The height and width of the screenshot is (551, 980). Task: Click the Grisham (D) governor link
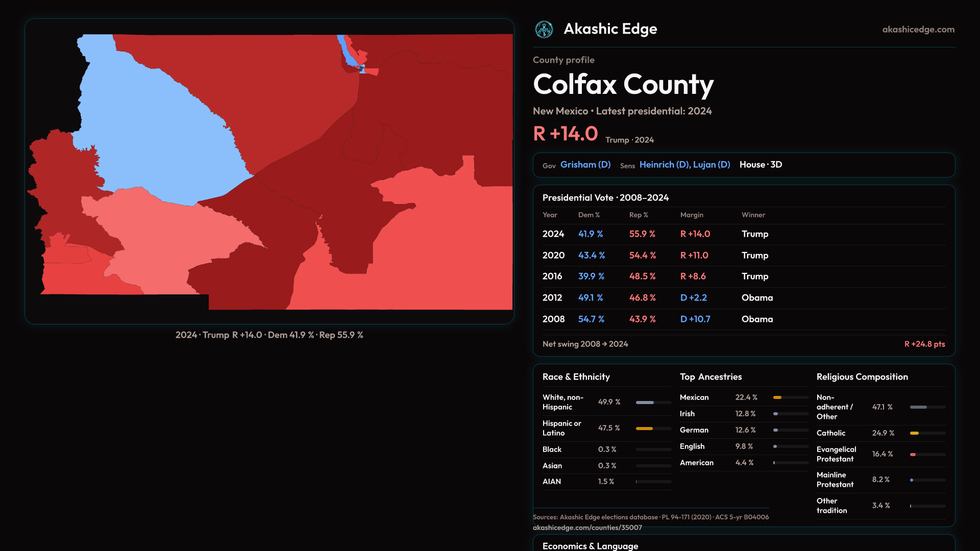click(x=585, y=165)
